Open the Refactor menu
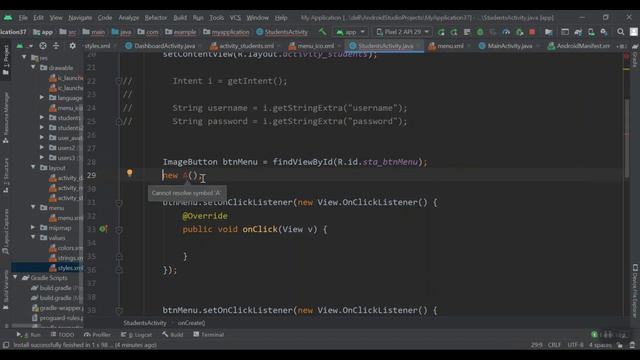This screenshot has width=640, height=360. 156,18
